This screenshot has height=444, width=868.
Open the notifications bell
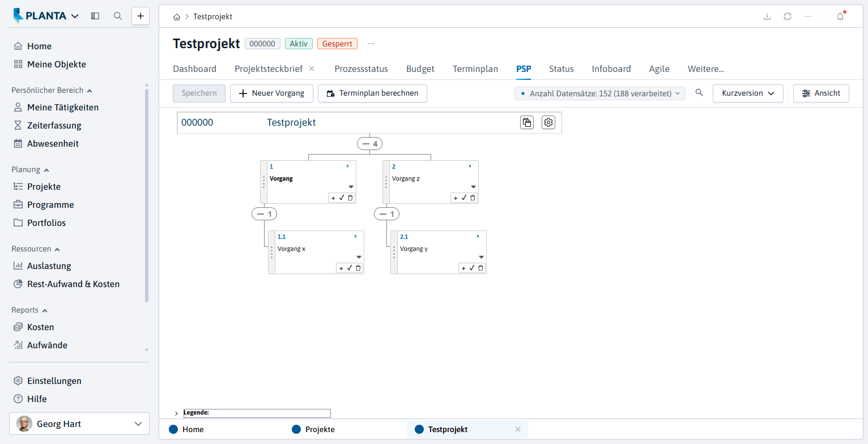click(840, 16)
